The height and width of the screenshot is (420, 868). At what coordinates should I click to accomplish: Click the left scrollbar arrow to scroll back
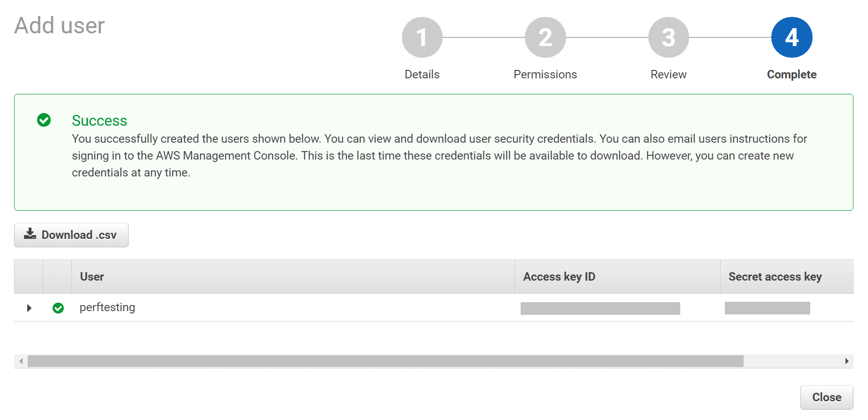coord(20,361)
